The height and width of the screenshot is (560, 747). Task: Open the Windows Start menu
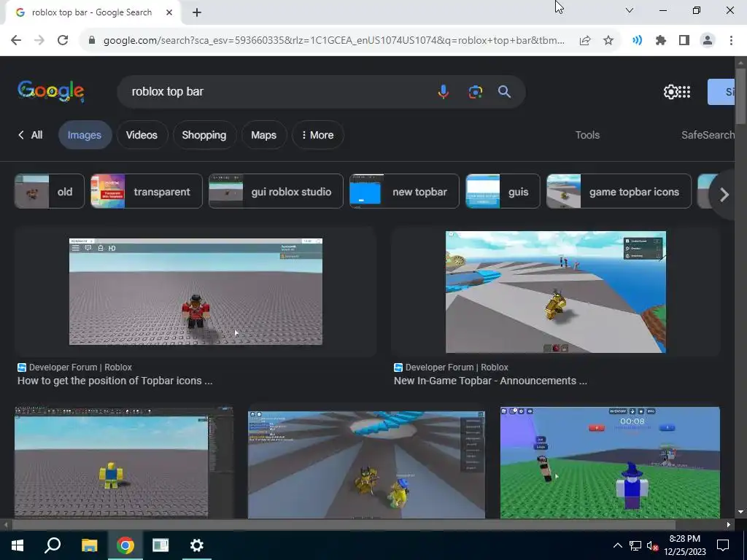[18, 545]
